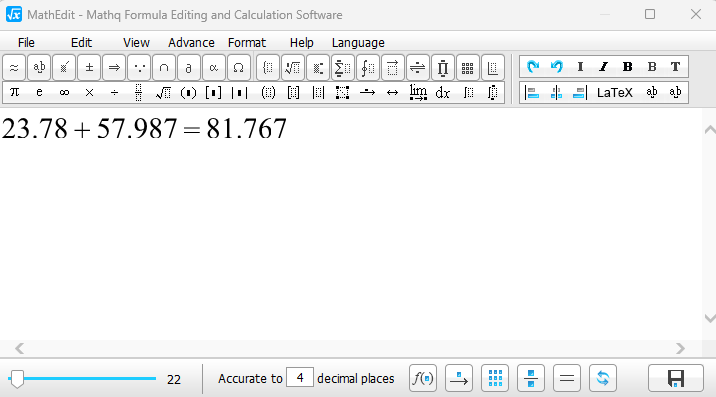Click the equals sign calculate button
Screen dimensions: 716x397
point(567,378)
